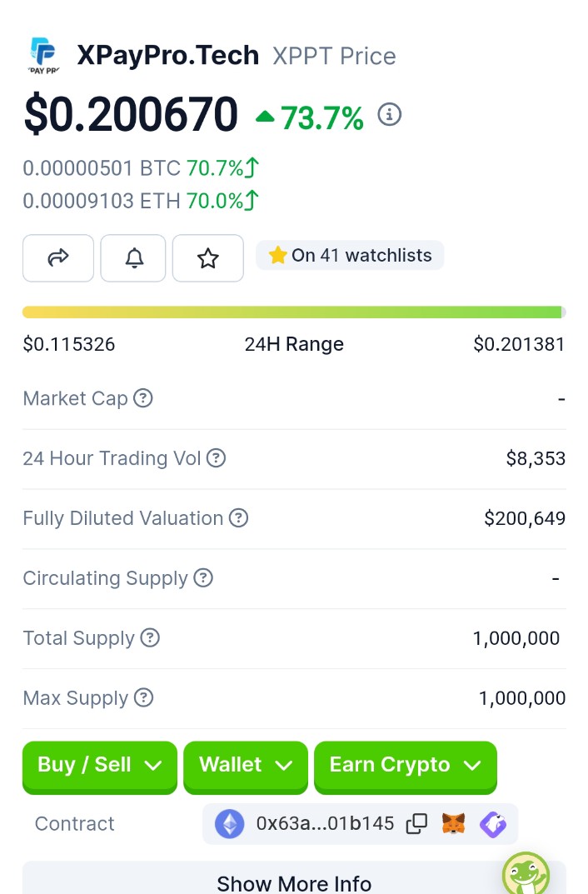Add coin to watchlist with the star button

[x=208, y=257]
